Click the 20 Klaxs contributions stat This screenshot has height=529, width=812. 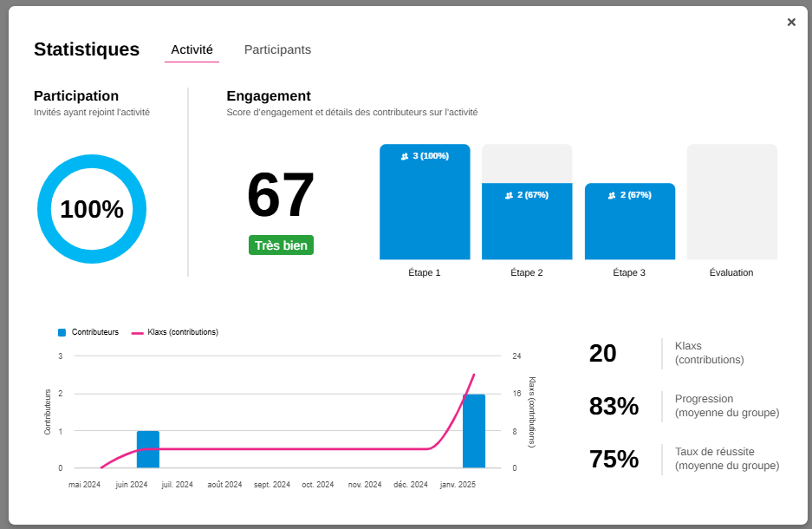pyautogui.click(x=603, y=354)
